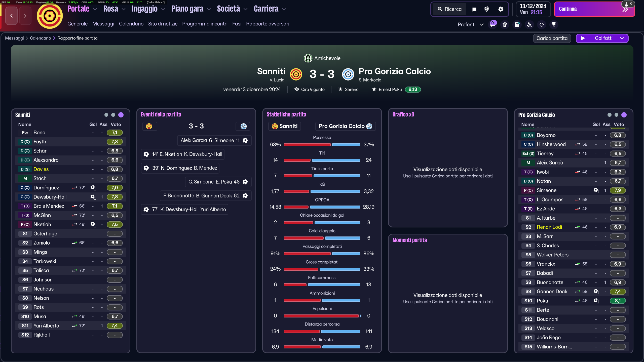The height and width of the screenshot is (362, 644).
Task: Click the Carica partita button
Action: coord(552,38)
